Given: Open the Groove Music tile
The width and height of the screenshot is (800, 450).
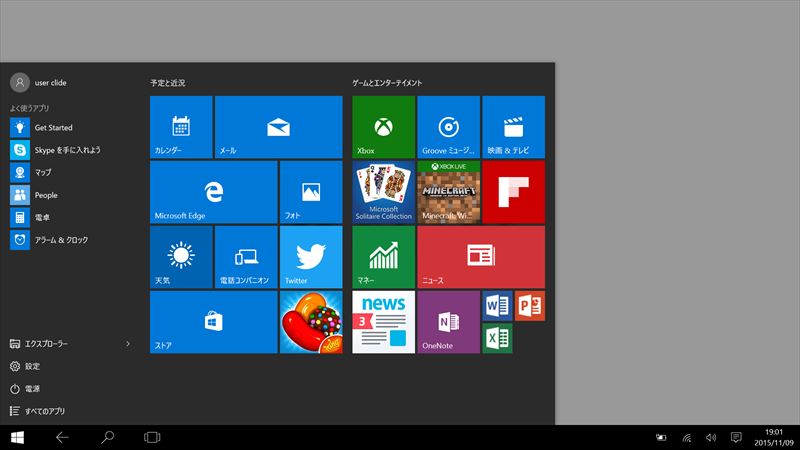Looking at the screenshot, I should tap(448, 127).
